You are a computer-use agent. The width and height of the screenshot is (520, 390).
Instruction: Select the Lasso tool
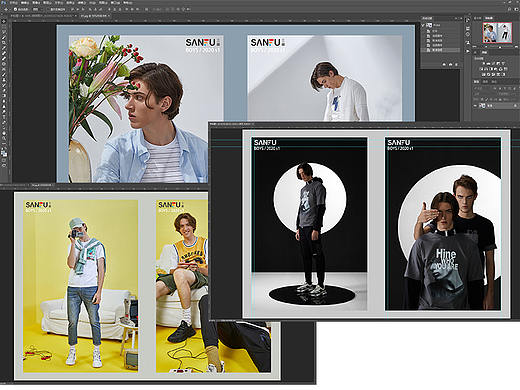pos(4,32)
